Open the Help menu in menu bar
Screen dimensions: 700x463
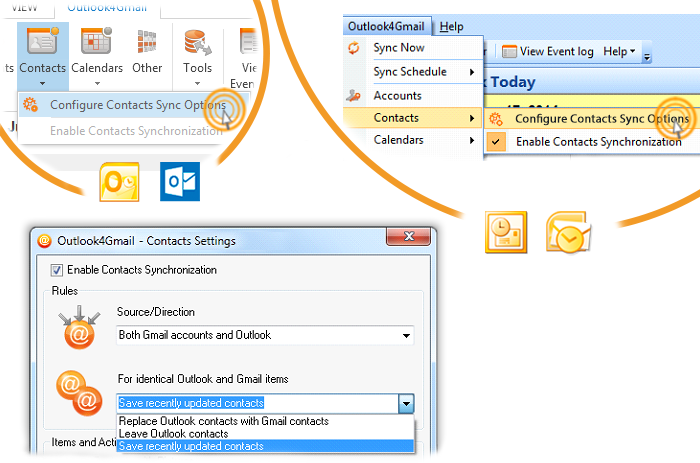[451, 26]
